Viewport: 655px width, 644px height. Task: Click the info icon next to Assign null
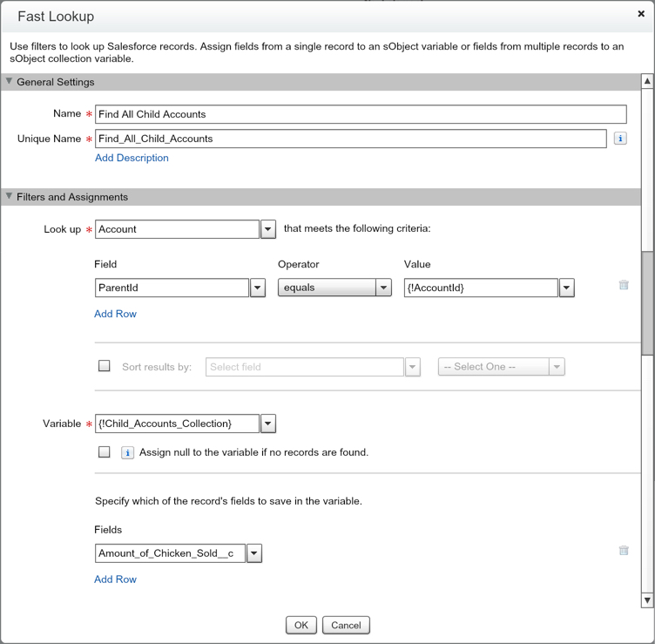[x=127, y=453]
